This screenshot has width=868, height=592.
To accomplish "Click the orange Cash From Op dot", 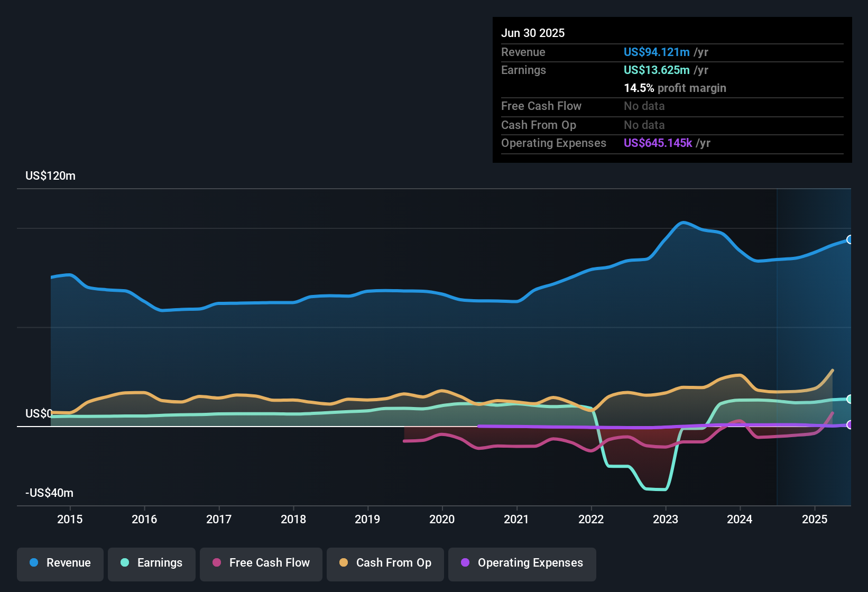I will coord(344,563).
